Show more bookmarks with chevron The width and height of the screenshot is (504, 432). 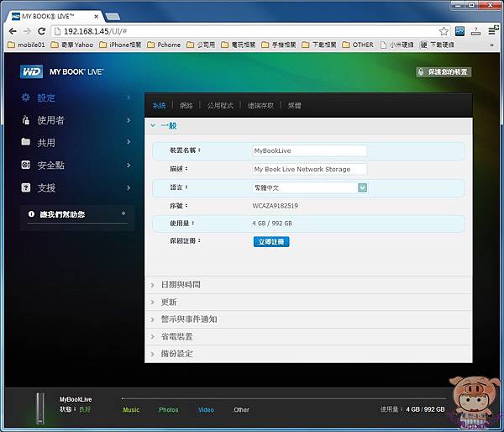tap(491, 45)
